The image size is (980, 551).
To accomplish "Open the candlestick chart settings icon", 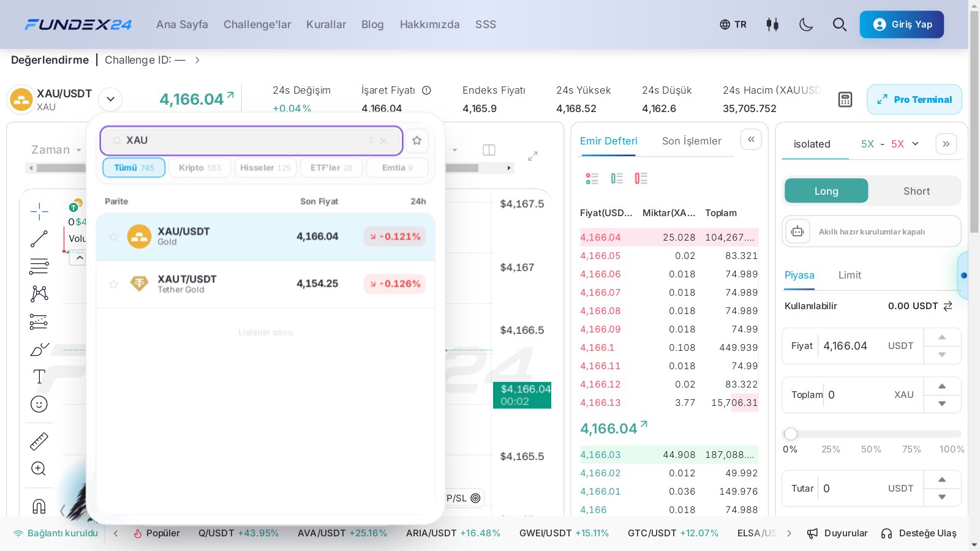I will (772, 24).
